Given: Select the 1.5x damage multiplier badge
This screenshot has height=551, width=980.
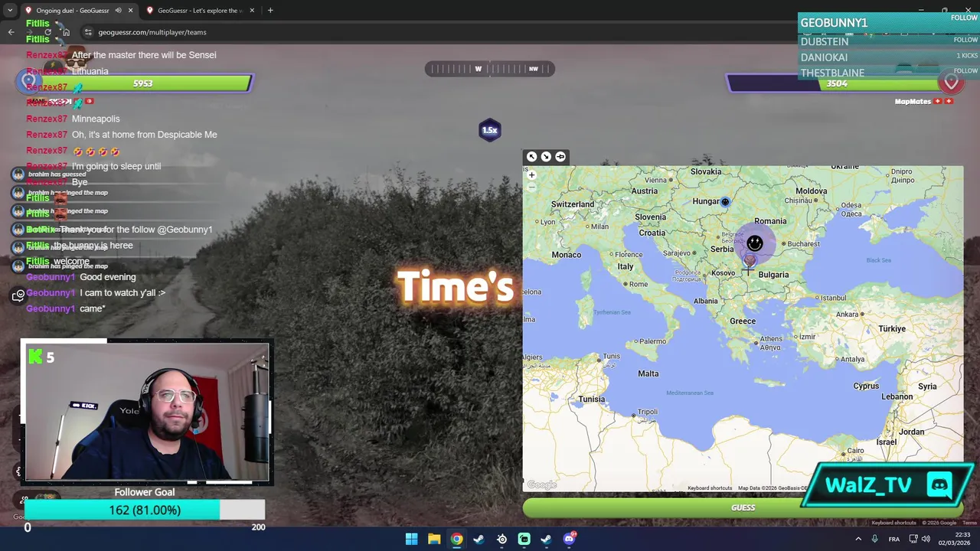Looking at the screenshot, I should click(x=490, y=130).
